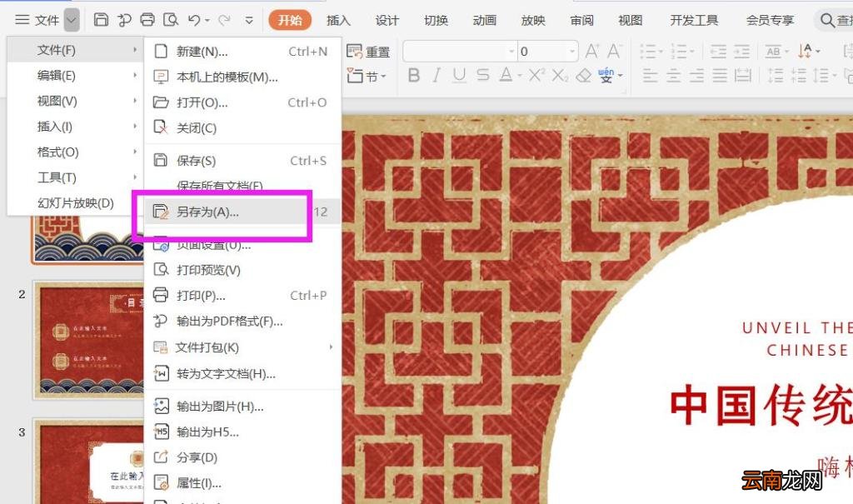The height and width of the screenshot is (504, 853).
Task: Choose 新建(N) from file menu
Action: (242, 51)
